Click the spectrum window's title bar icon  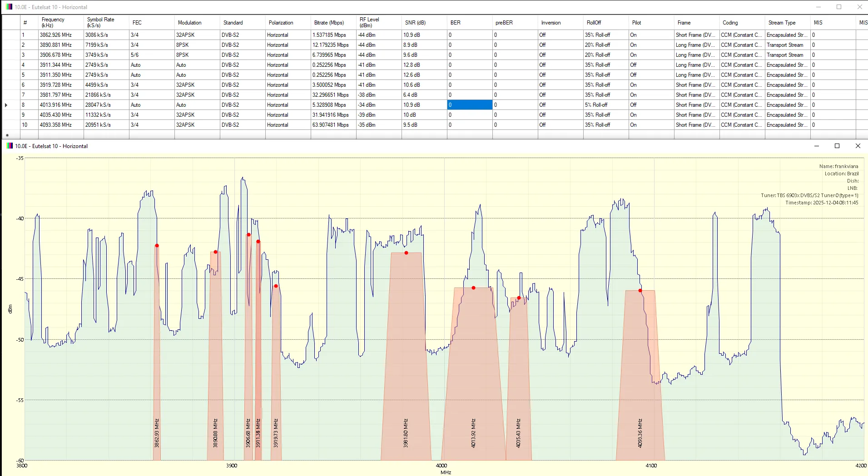(9, 146)
